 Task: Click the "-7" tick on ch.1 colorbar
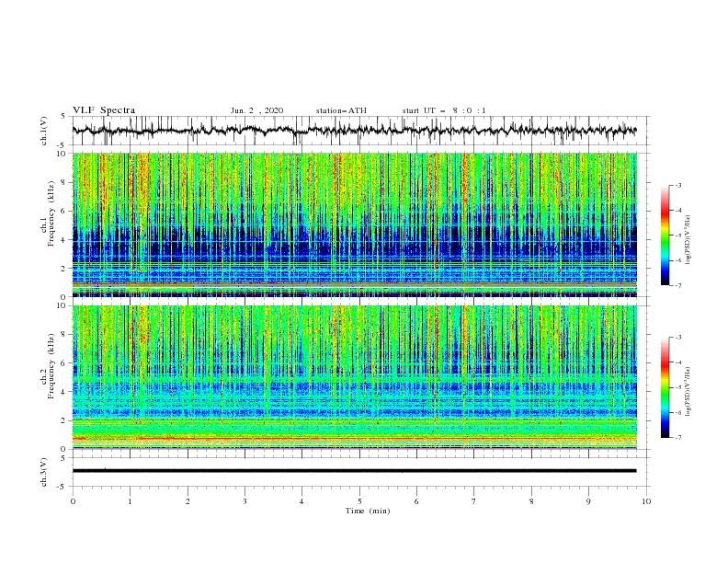point(678,285)
